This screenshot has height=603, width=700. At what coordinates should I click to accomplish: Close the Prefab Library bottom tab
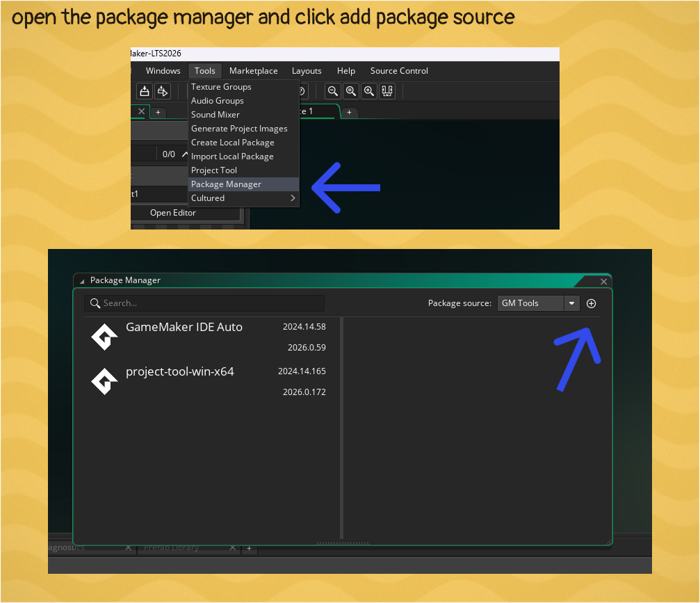[232, 547]
